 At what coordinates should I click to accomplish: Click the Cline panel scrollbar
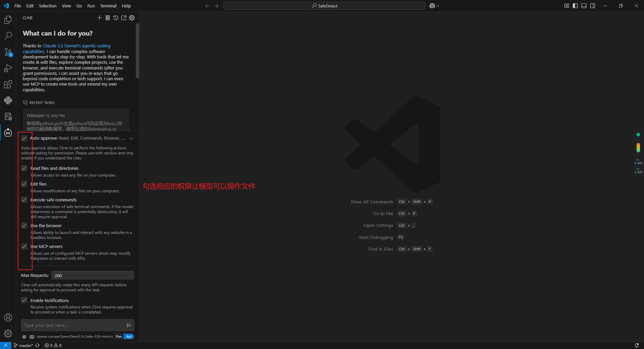coord(138,50)
